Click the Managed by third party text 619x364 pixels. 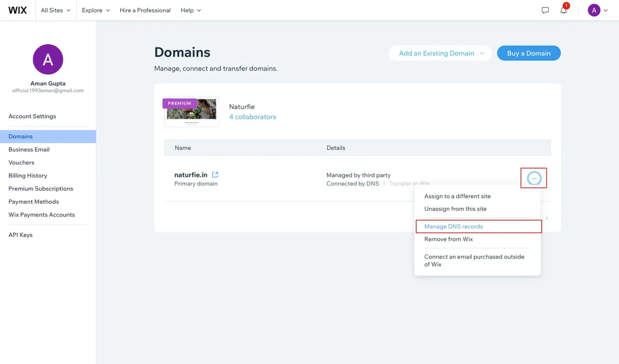[x=358, y=175]
